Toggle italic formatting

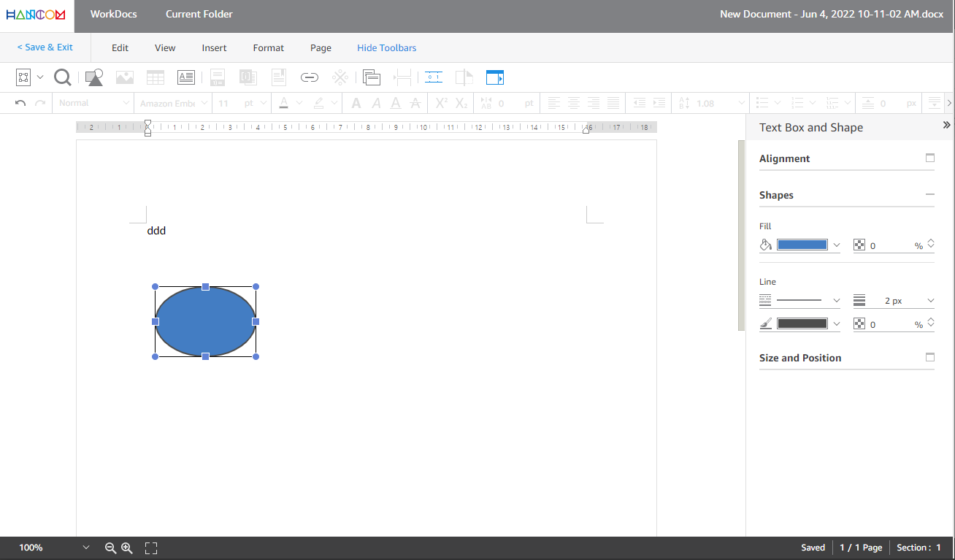[376, 103]
